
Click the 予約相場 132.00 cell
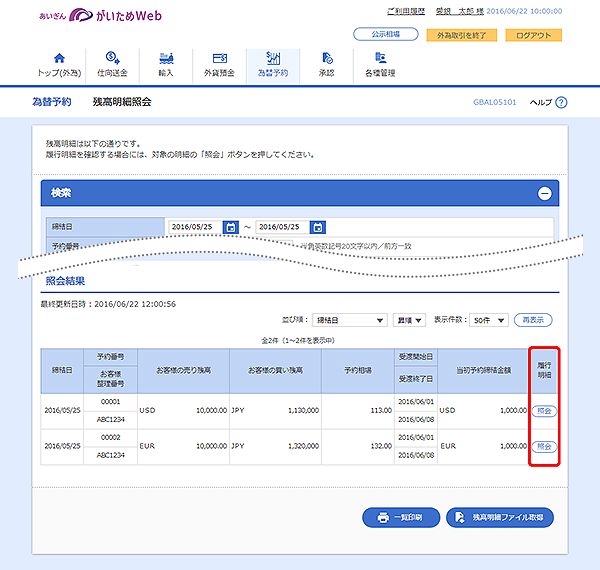[358, 446]
